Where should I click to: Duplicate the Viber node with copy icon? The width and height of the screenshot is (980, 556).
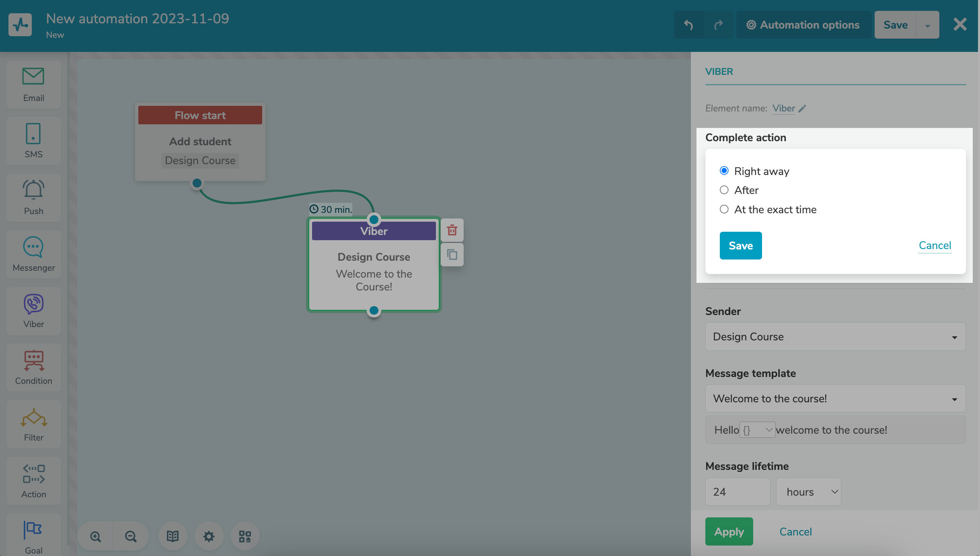pos(452,255)
